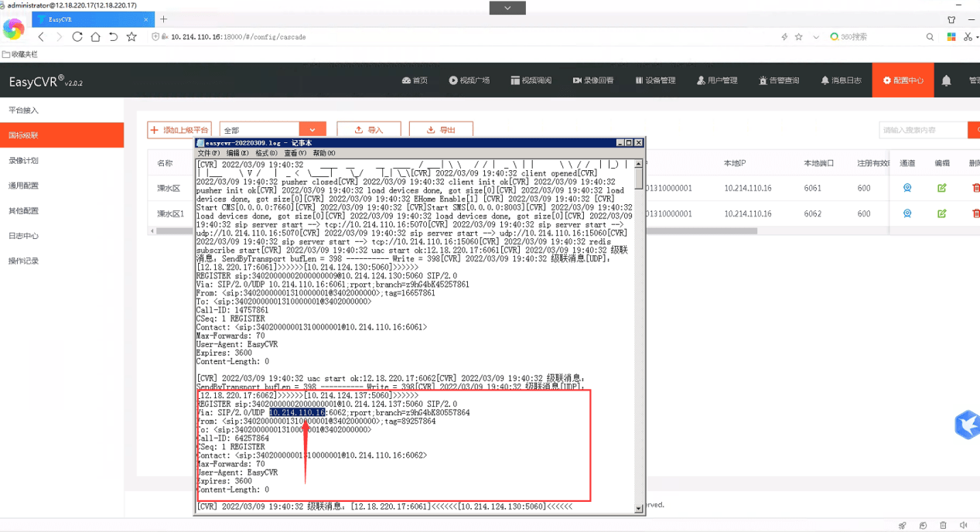Image resolution: width=980 pixels, height=532 pixels.
Task: Open the 设备管理 nav item
Action: tap(655, 80)
